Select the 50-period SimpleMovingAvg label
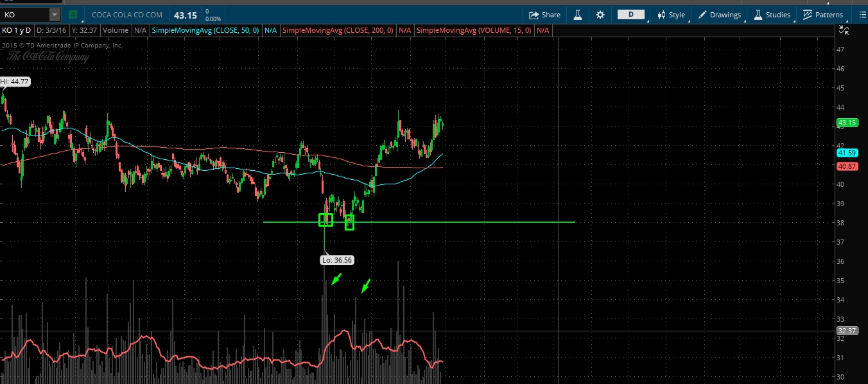This screenshot has width=868, height=384. [205, 30]
